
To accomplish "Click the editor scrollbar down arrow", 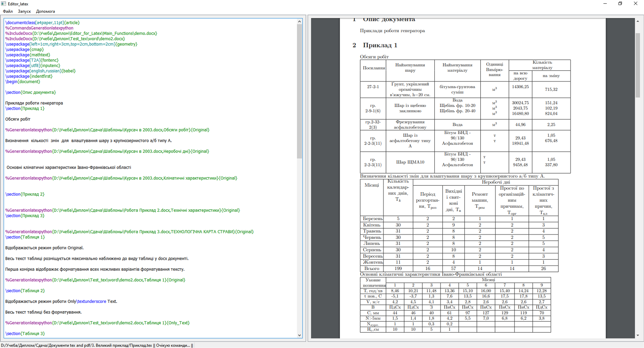I will [x=299, y=335].
